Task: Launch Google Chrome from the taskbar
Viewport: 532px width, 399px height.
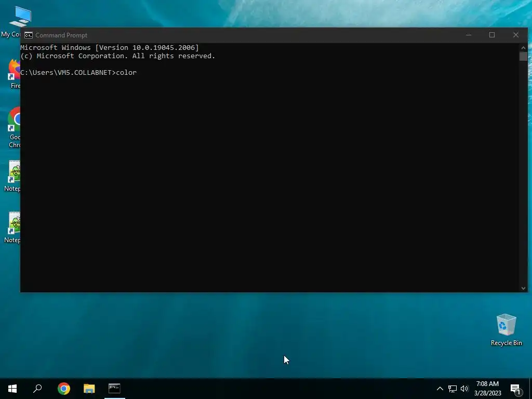Action: pyautogui.click(x=64, y=389)
